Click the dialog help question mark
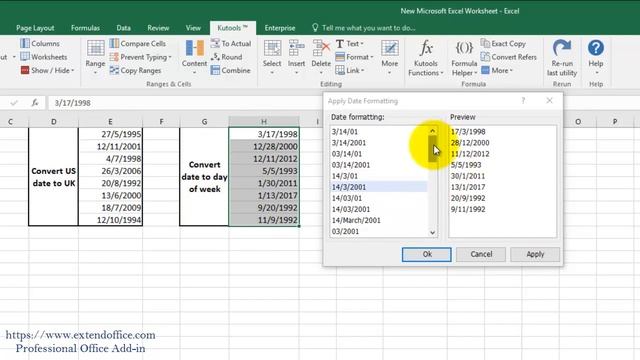The image size is (640, 360). (523, 101)
